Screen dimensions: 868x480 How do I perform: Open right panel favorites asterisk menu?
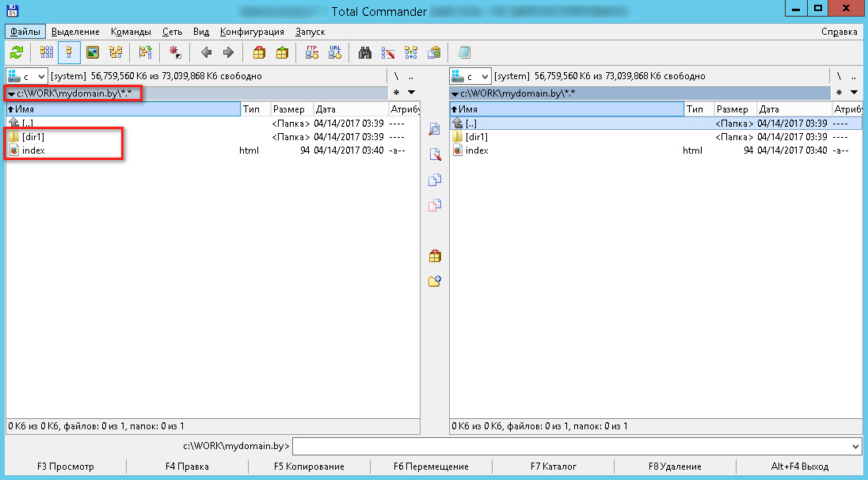pyautogui.click(x=839, y=93)
